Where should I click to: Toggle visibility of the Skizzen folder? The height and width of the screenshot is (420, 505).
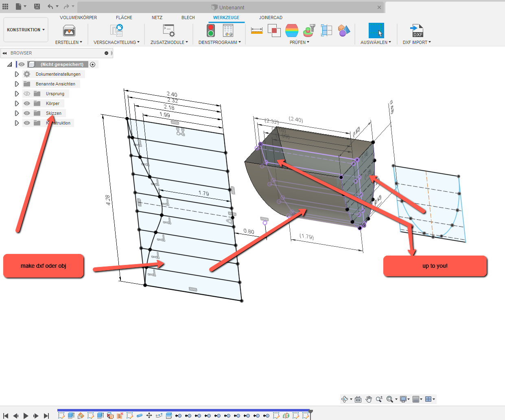[26, 113]
